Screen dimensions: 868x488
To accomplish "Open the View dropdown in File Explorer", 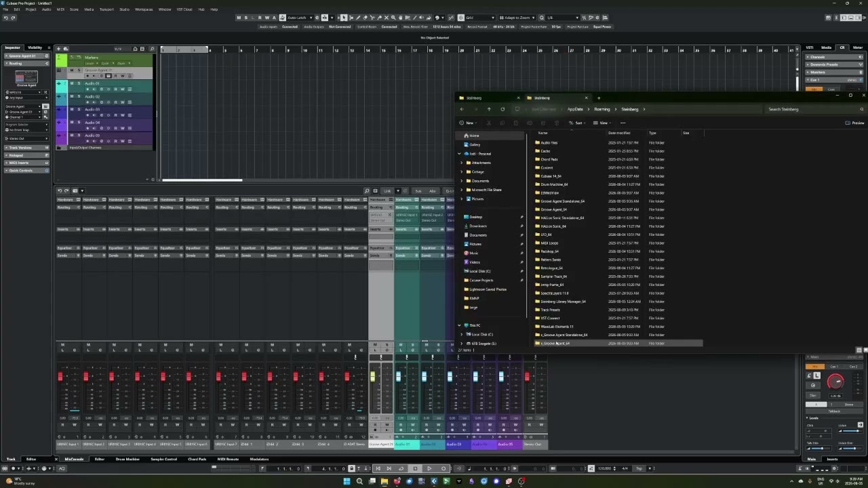I will 603,123.
